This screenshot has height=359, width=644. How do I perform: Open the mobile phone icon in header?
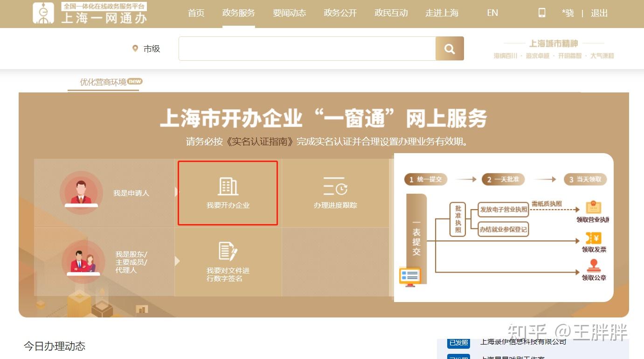[542, 13]
